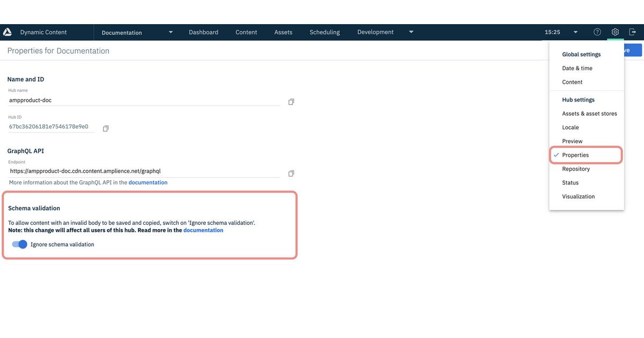This screenshot has height=338, width=644.
Task: Click the 15:25 clock text
Action: coord(552,32)
